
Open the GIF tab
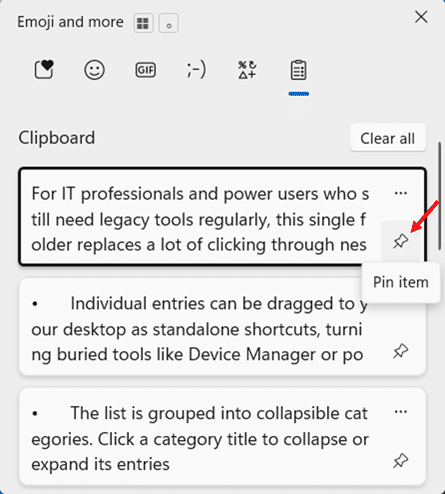tap(146, 70)
